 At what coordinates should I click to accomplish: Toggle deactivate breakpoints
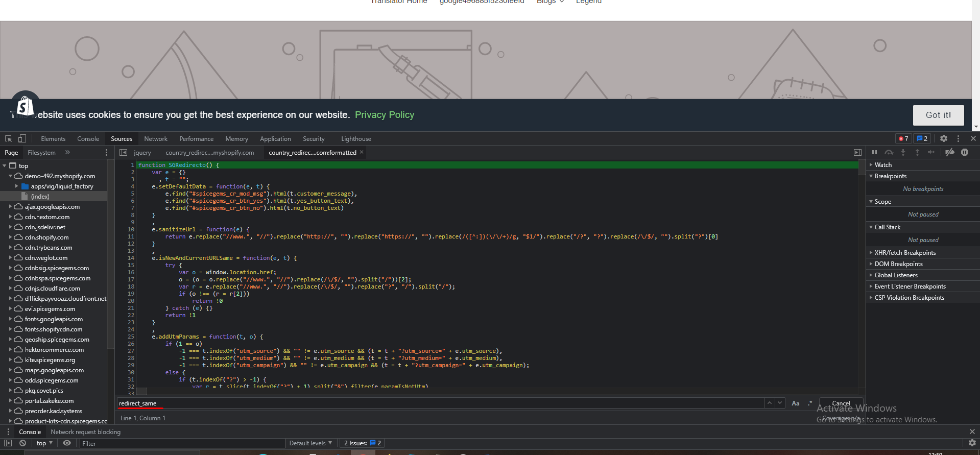click(x=949, y=152)
